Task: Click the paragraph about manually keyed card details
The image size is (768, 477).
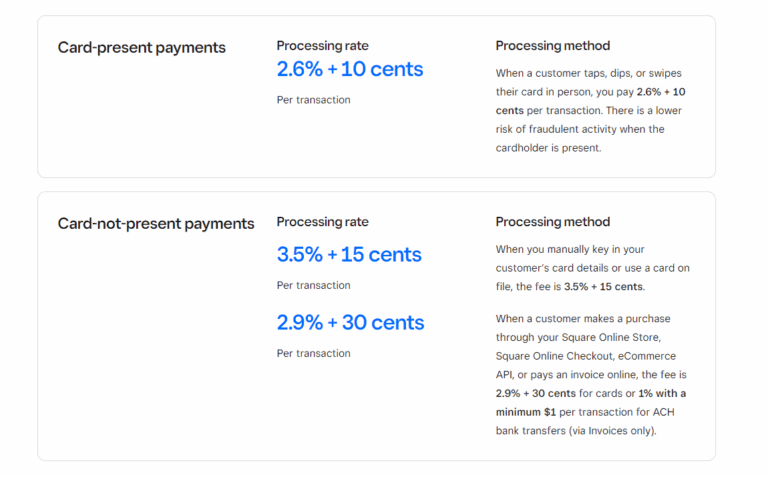Action: click(592, 268)
